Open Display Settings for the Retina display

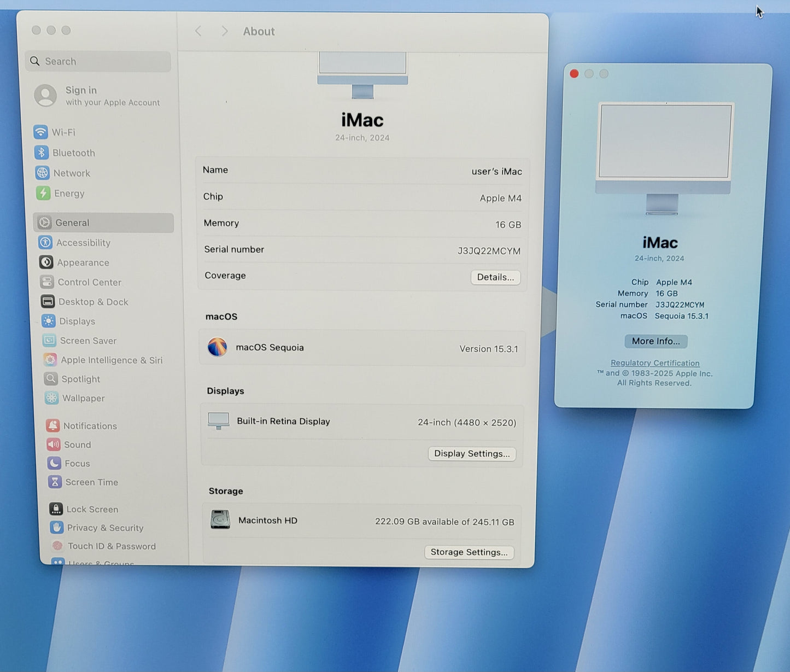[471, 453]
